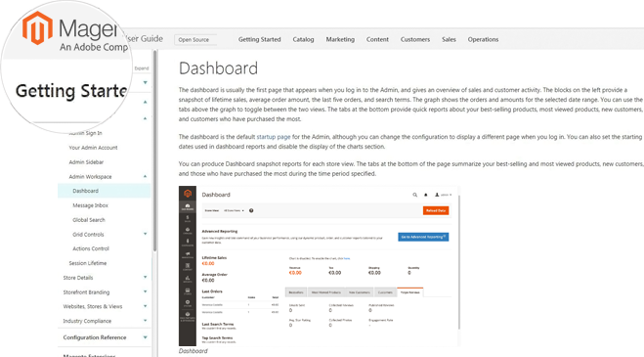Open Storefront Branding in sidebar
This screenshot has width=644, height=357.
[x=86, y=292]
